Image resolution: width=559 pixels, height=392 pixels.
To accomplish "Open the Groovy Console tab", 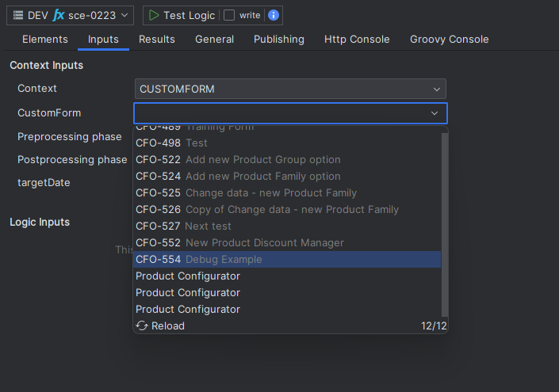I will click(450, 39).
